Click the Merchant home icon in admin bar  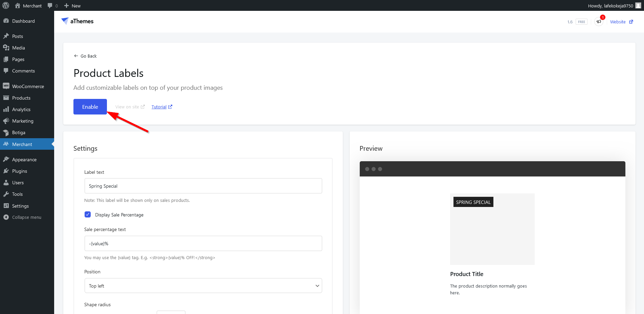coord(18,5)
